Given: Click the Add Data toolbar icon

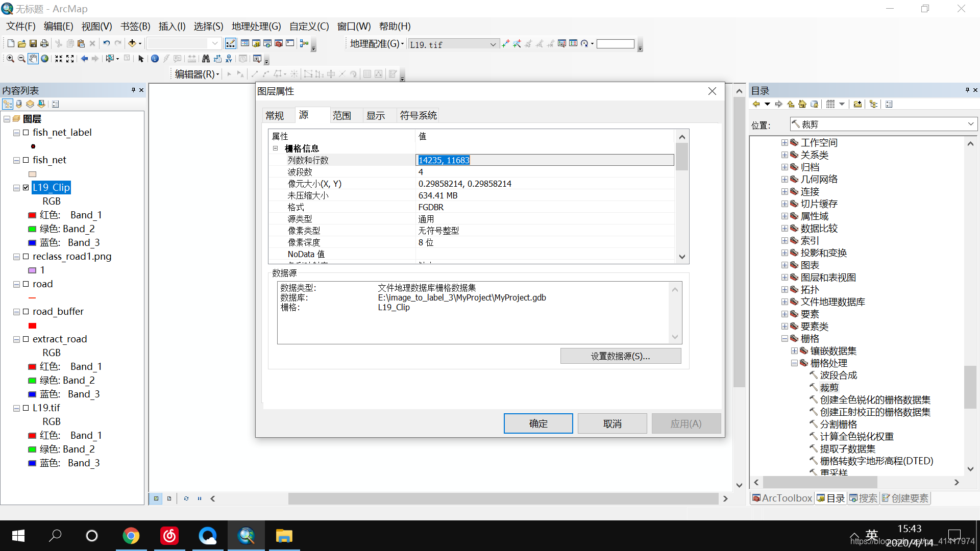Looking at the screenshot, I should (x=132, y=43).
